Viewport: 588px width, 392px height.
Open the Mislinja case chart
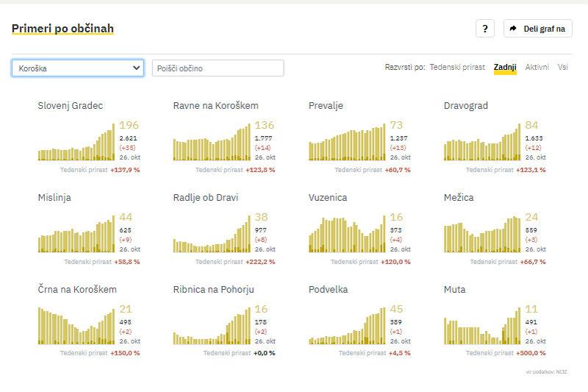point(76,235)
